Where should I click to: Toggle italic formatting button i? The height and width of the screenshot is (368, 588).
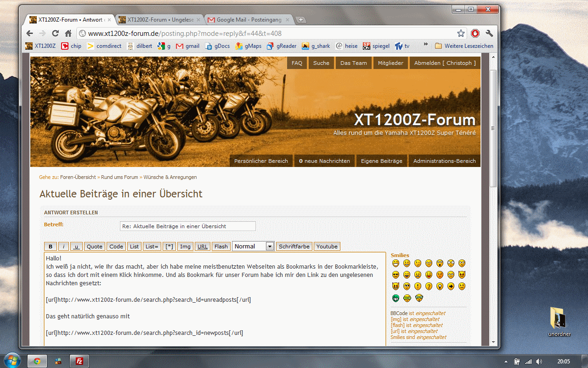(64, 247)
